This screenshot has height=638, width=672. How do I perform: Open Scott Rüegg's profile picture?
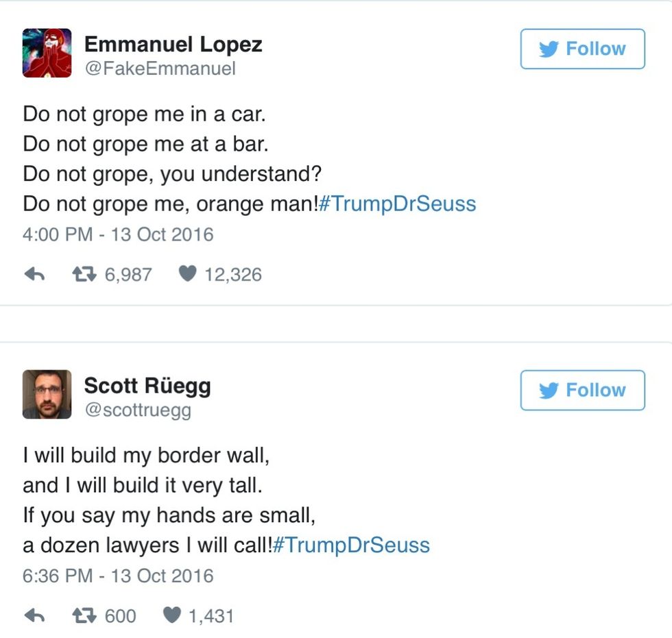tap(47, 394)
